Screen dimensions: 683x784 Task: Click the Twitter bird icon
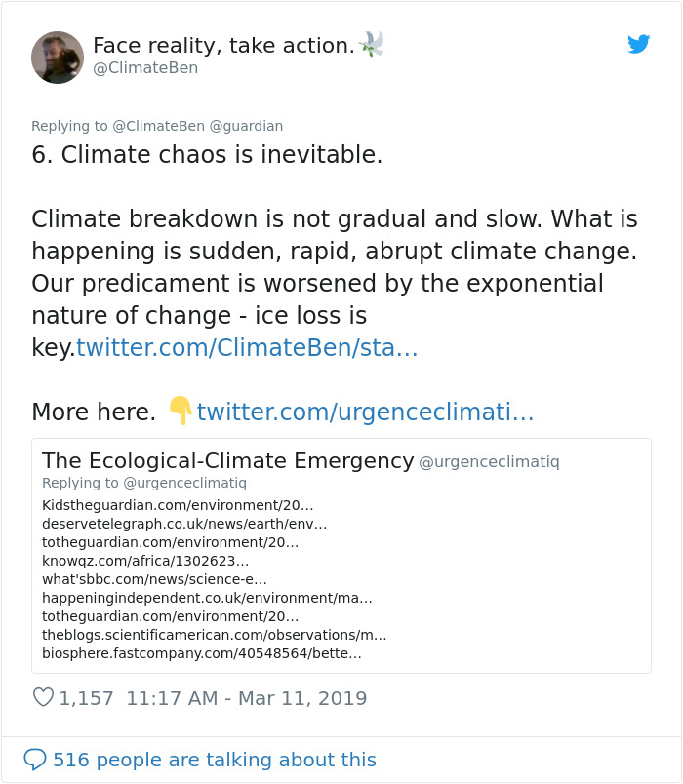click(639, 44)
